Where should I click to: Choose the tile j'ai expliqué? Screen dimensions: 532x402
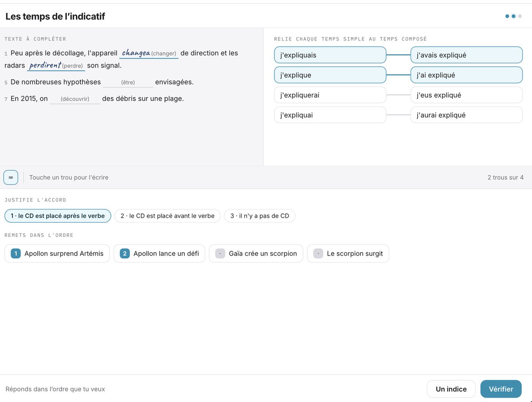[466, 75]
